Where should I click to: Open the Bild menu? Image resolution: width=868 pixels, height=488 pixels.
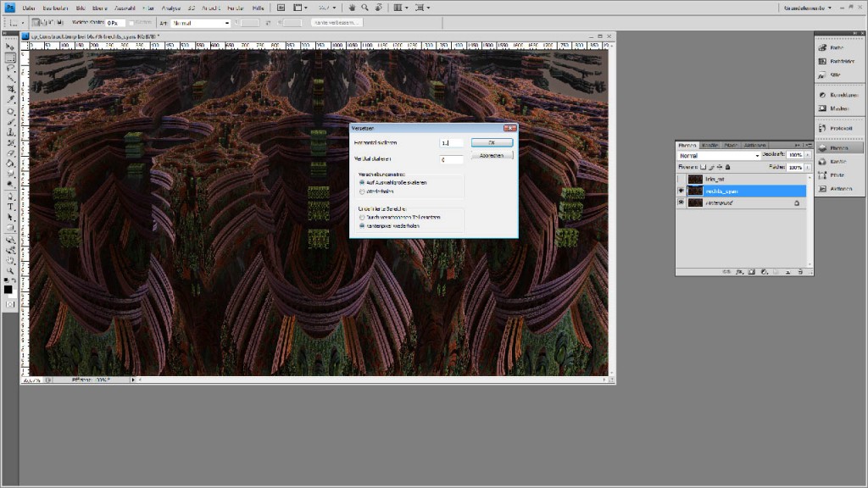81,7
